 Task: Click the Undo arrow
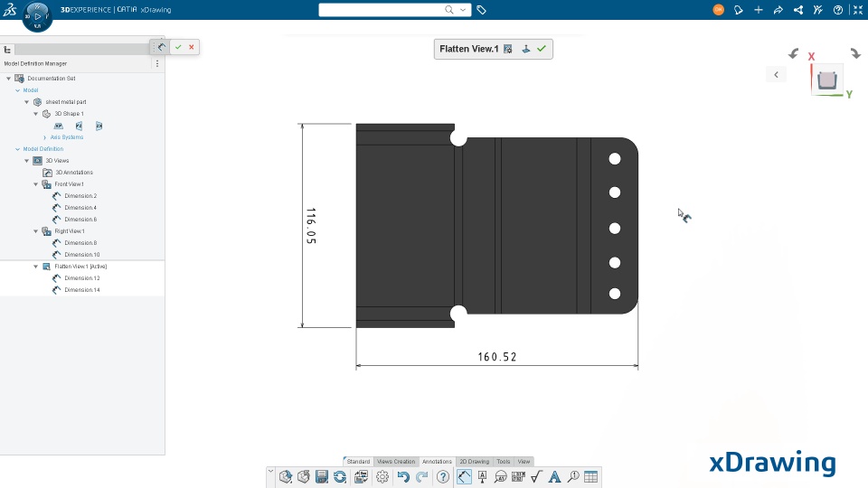(x=403, y=476)
